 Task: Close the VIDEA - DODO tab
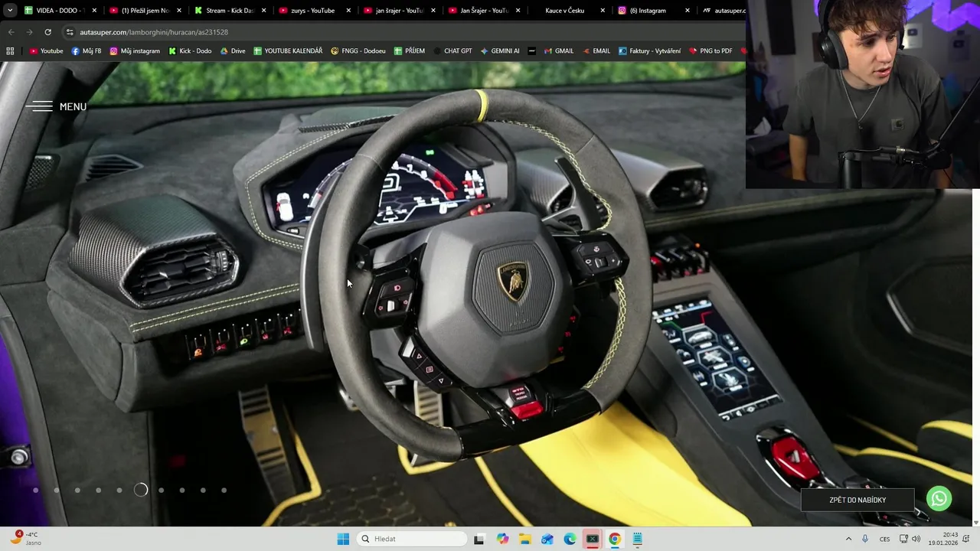(x=94, y=11)
